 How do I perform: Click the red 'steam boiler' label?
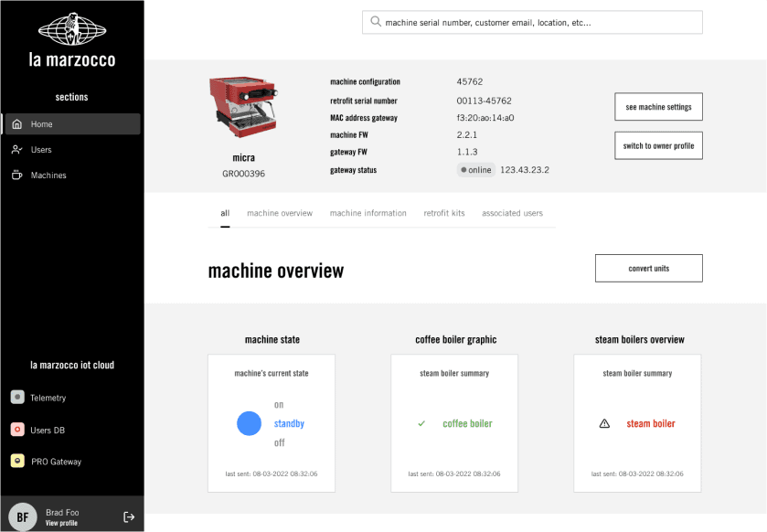pos(651,423)
